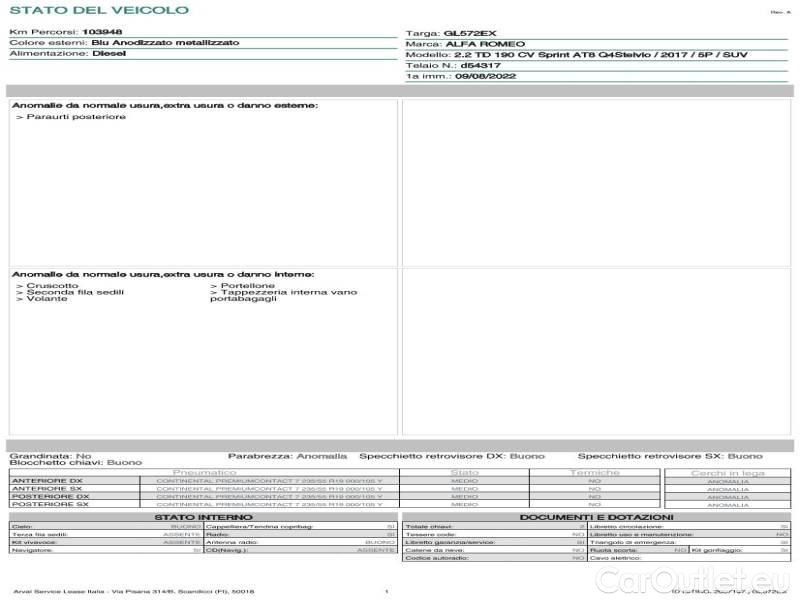This screenshot has width=800, height=600.
Task: Select the Marca field ALFA ROMEO
Action: pos(477,44)
